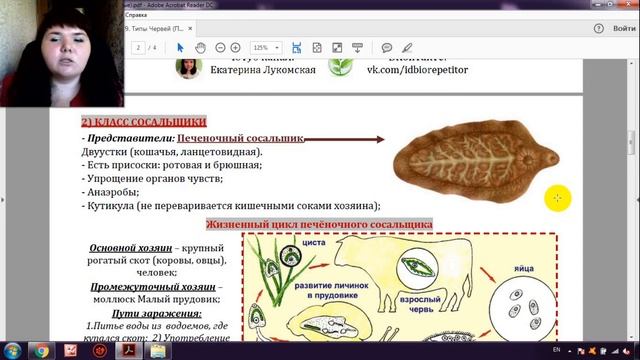
Task: Add a sticky note comment
Action: [387, 48]
